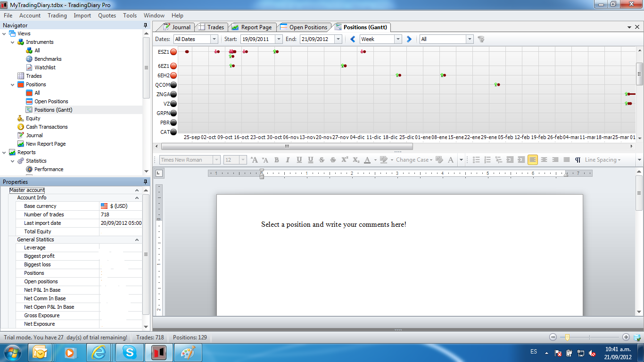Select Benchmarks in the Navigator tree
This screenshot has width=644, height=362.
coord(48,59)
